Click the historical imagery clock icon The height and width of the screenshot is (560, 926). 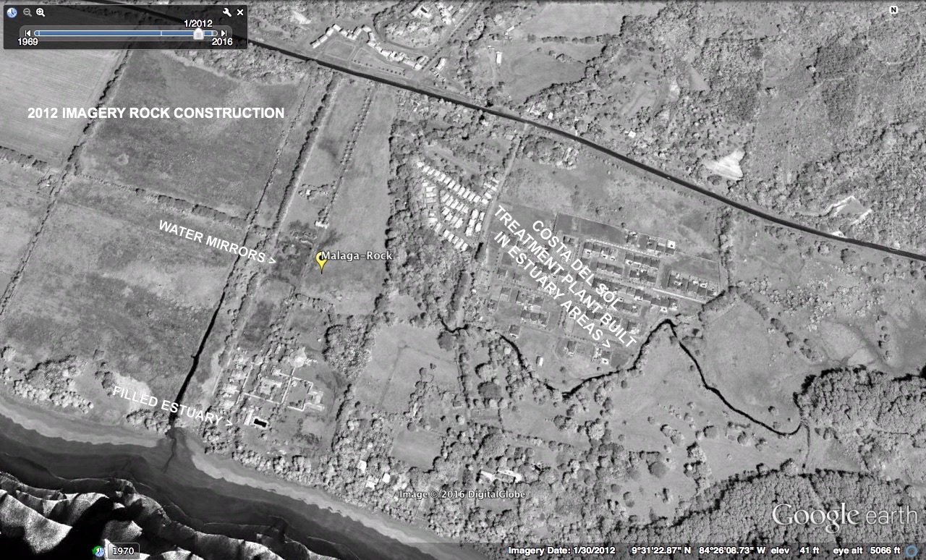click(x=12, y=12)
